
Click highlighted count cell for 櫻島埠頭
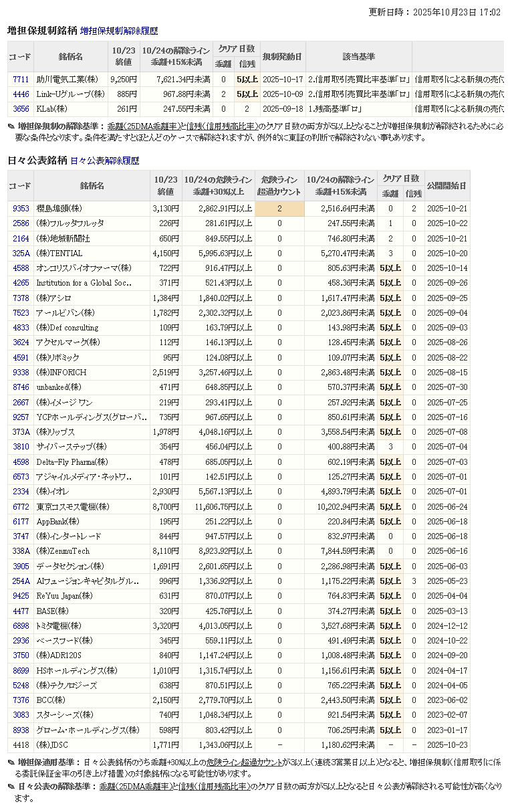point(279,209)
